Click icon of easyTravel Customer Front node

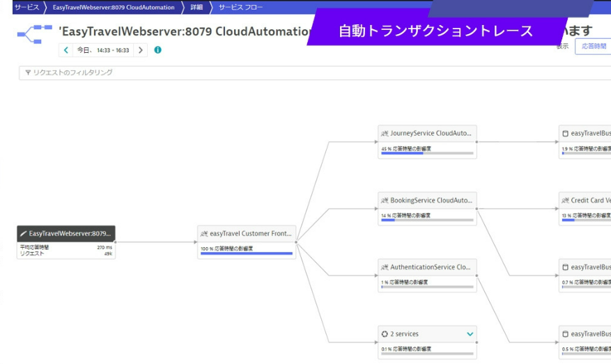pos(204,234)
